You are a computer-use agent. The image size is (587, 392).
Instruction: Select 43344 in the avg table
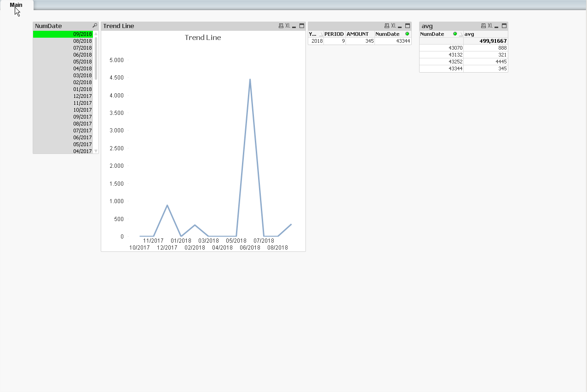pyautogui.click(x=441, y=68)
